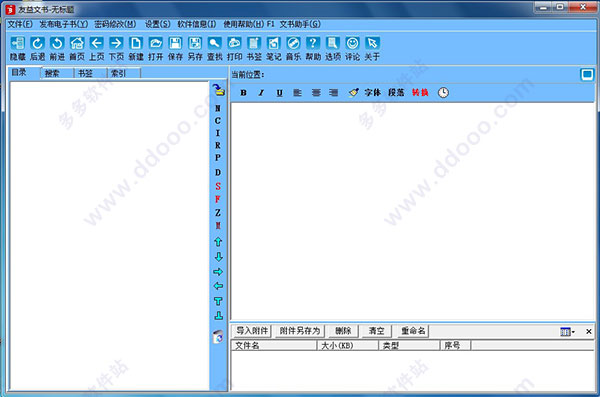This screenshot has width=600, height=397.
Task: Click the 附件另存为 button
Action: 300,331
